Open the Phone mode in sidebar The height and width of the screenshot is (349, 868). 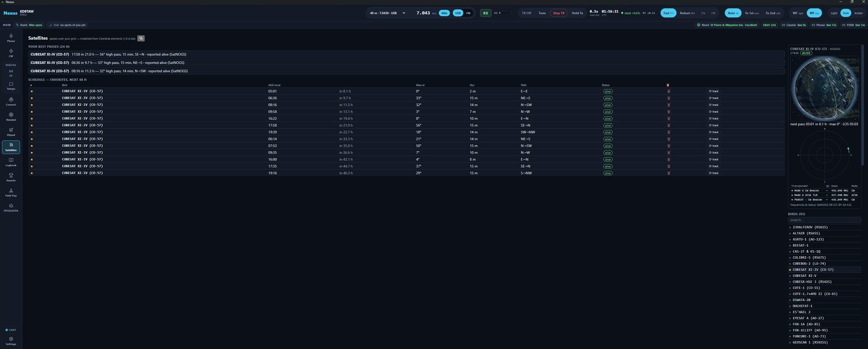(11, 37)
